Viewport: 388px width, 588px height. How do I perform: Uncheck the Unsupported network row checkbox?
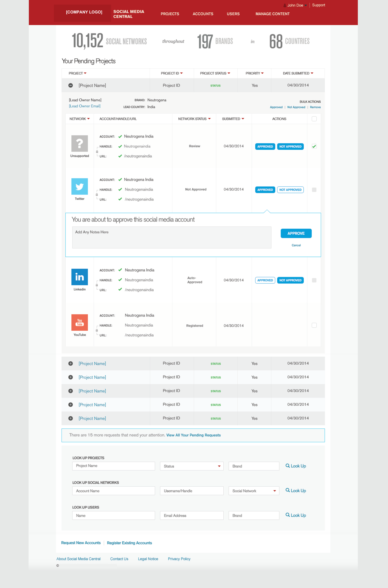[314, 146]
